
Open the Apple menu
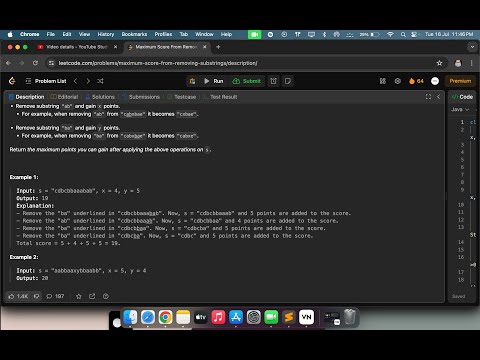pyautogui.click(x=10, y=34)
